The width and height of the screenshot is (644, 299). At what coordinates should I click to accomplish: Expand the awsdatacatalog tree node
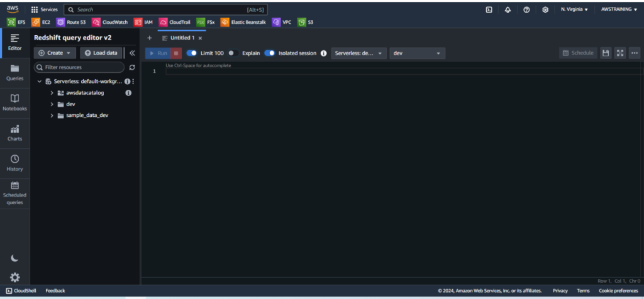pyautogui.click(x=52, y=93)
